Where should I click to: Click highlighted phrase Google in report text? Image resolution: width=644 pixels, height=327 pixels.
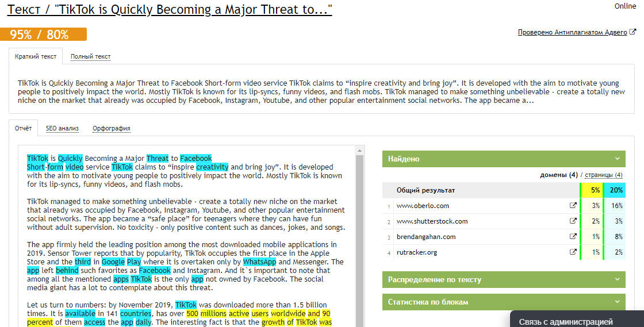tap(113, 261)
